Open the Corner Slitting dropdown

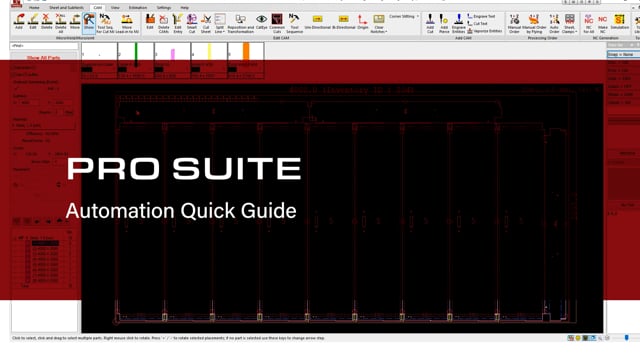(x=404, y=16)
